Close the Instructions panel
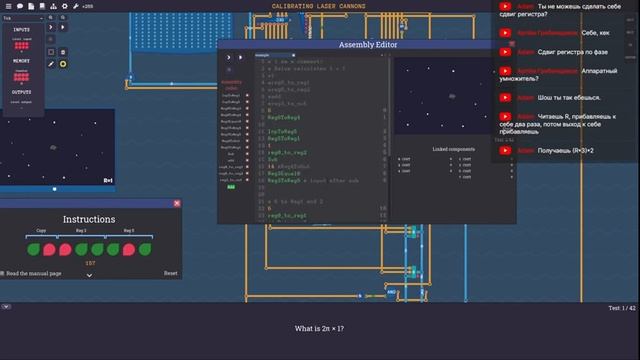 (177, 203)
